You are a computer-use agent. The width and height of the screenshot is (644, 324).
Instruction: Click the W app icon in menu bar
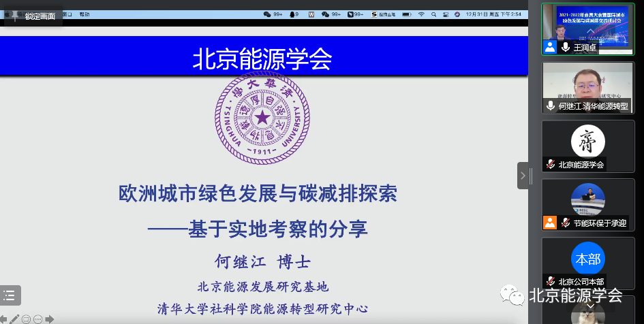click(x=311, y=14)
